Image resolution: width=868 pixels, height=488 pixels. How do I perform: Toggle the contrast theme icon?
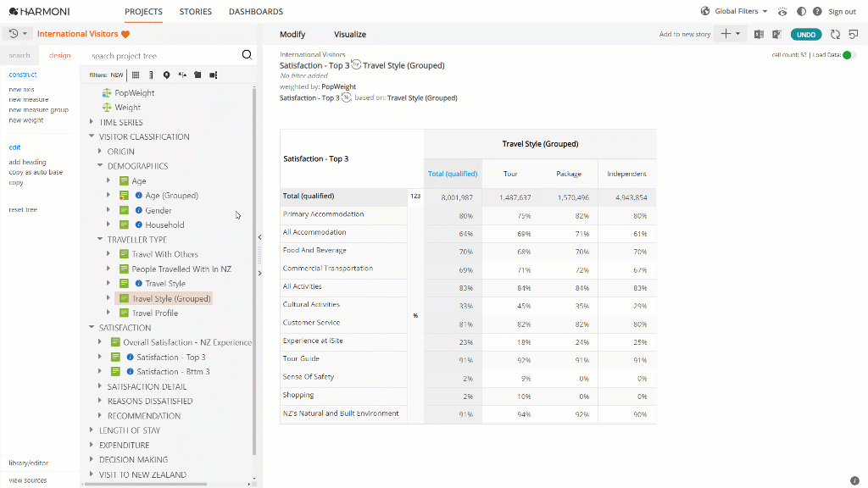point(801,12)
